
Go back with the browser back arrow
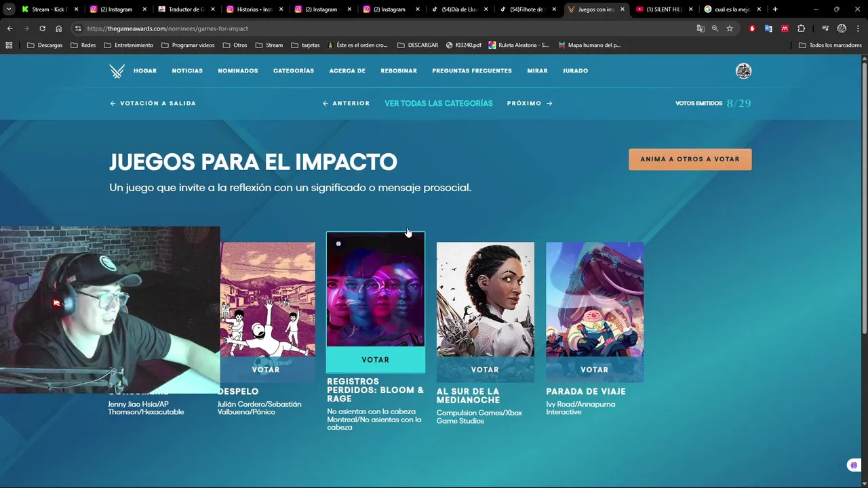(9, 28)
